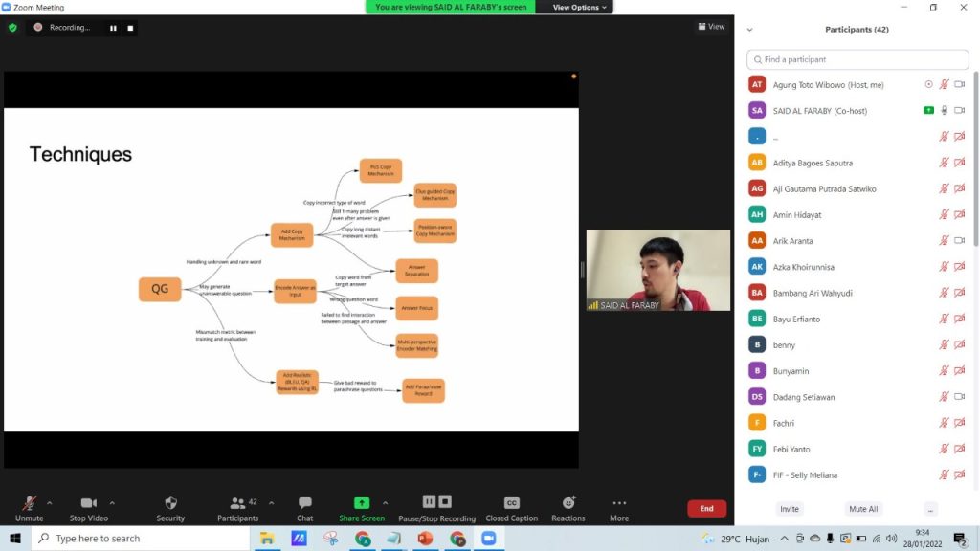Open the Participants list button
This screenshot has height=551, width=980.
pyautogui.click(x=237, y=503)
